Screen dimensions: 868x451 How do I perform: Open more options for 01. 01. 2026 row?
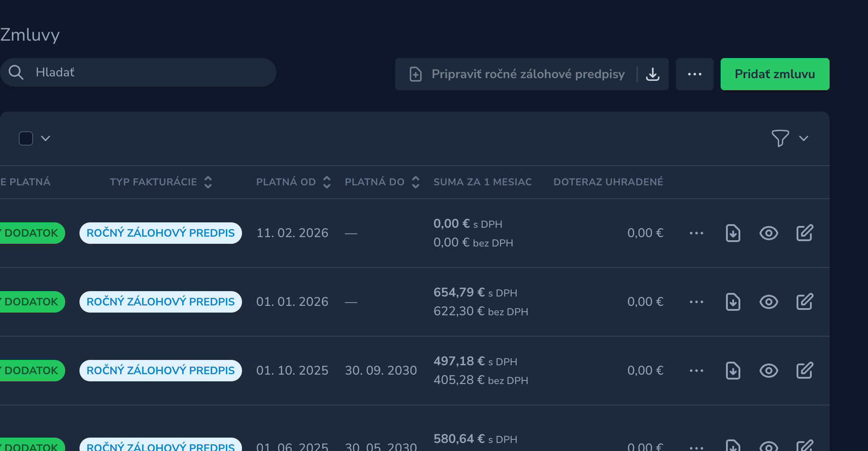696,302
